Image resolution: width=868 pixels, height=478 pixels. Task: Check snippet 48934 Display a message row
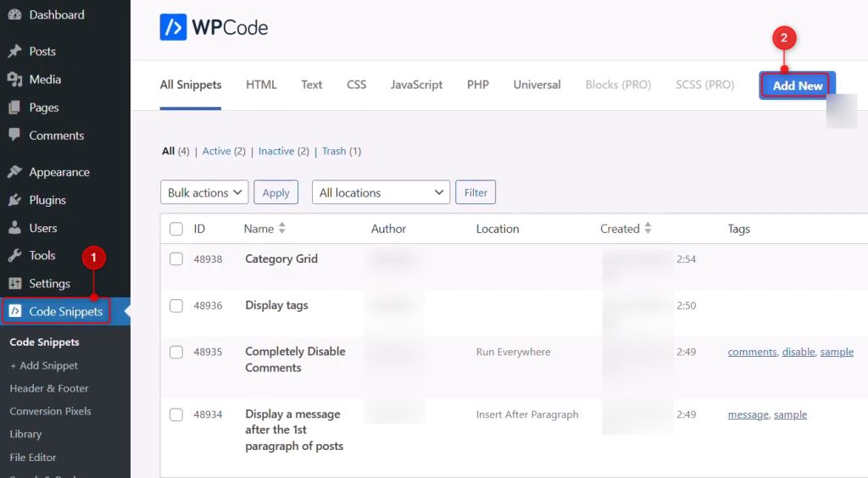pyautogui.click(x=176, y=414)
